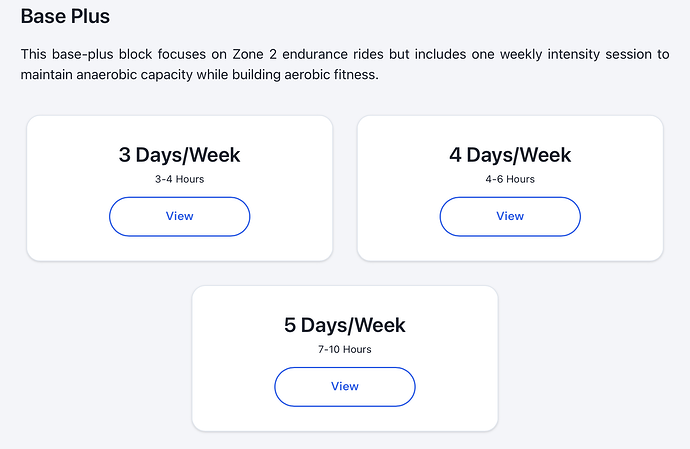Click the 4-6 Hours label

[510, 180]
